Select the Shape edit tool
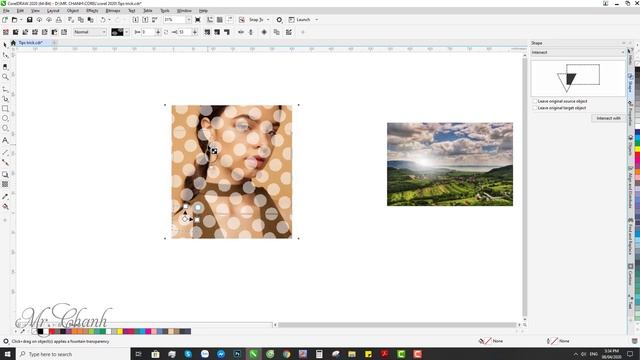The image size is (640, 360). [5, 55]
